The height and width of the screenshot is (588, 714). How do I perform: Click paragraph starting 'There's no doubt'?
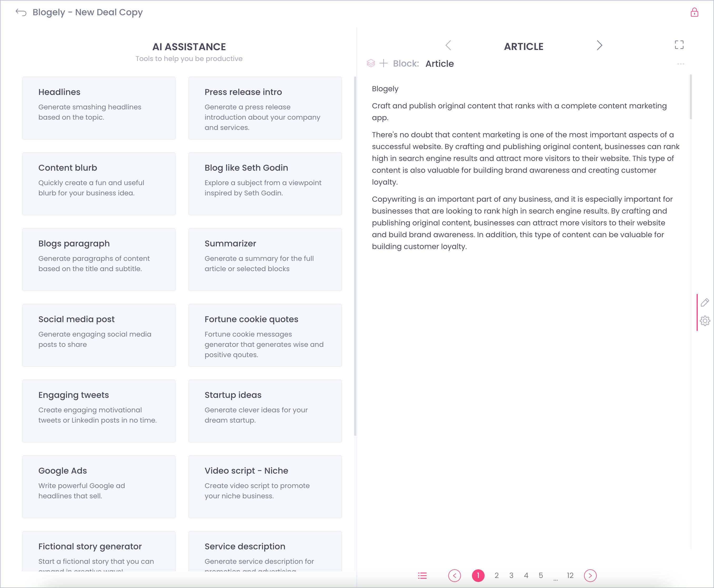(x=526, y=158)
